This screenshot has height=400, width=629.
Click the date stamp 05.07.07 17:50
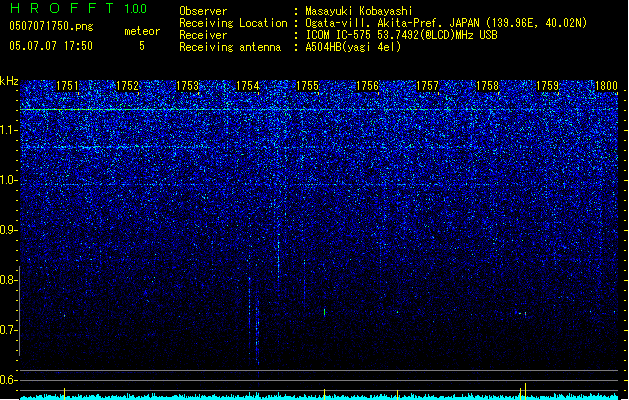[51, 46]
